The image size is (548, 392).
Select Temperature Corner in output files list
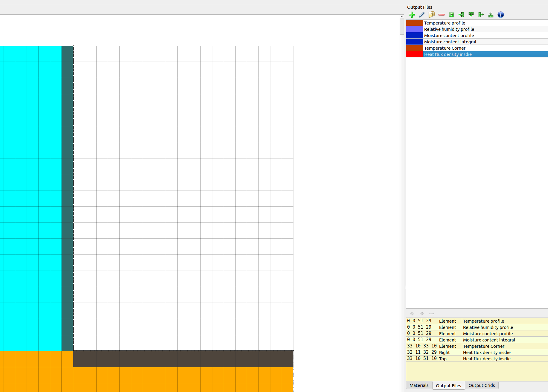click(485, 48)
